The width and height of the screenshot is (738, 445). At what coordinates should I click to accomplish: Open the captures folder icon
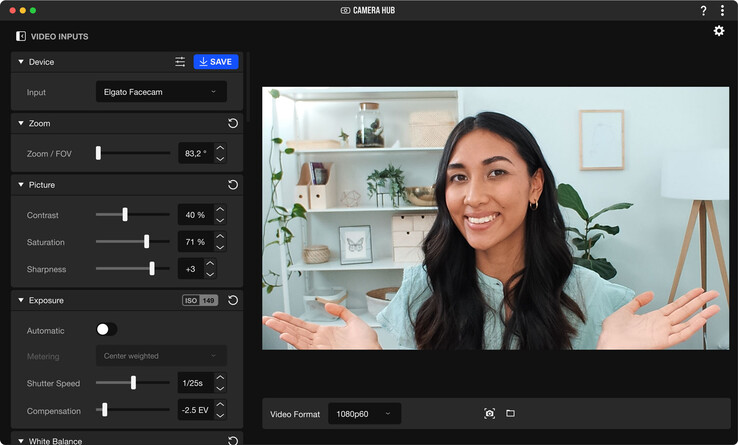click(x=510, y=413)
